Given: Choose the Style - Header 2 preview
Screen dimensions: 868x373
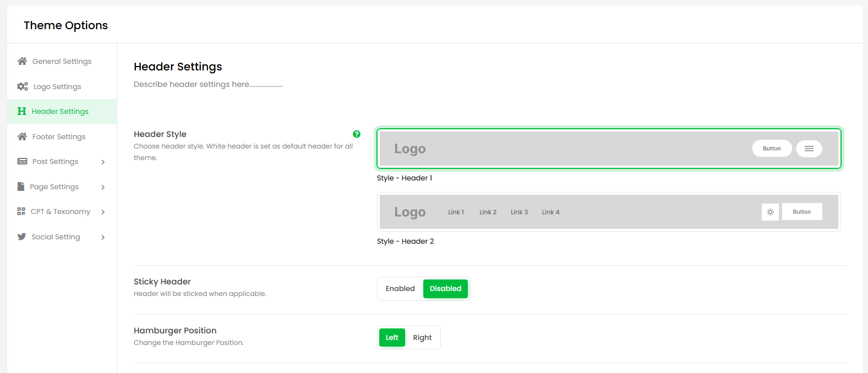Looking at the screenshot, I should coord(608,212).
